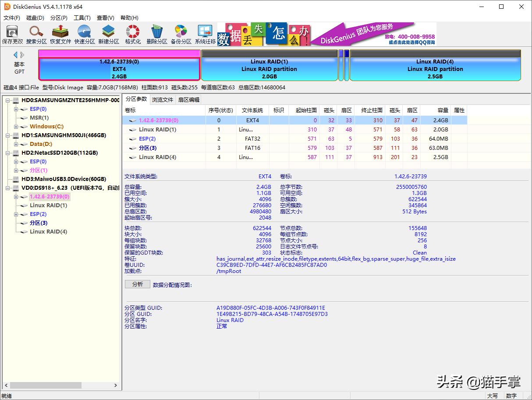Select the 格式化 (format) toolbar icon

(x=132, y=34)
